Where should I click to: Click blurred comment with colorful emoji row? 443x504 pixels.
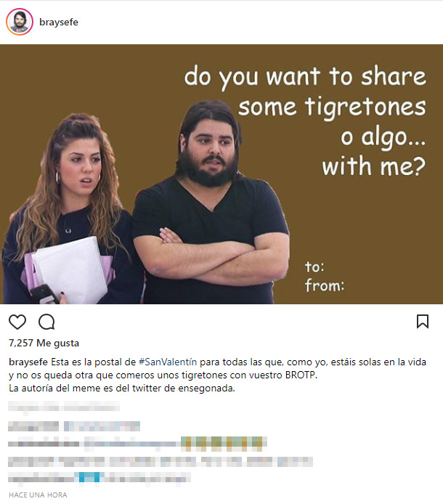(x=137, y=444)
